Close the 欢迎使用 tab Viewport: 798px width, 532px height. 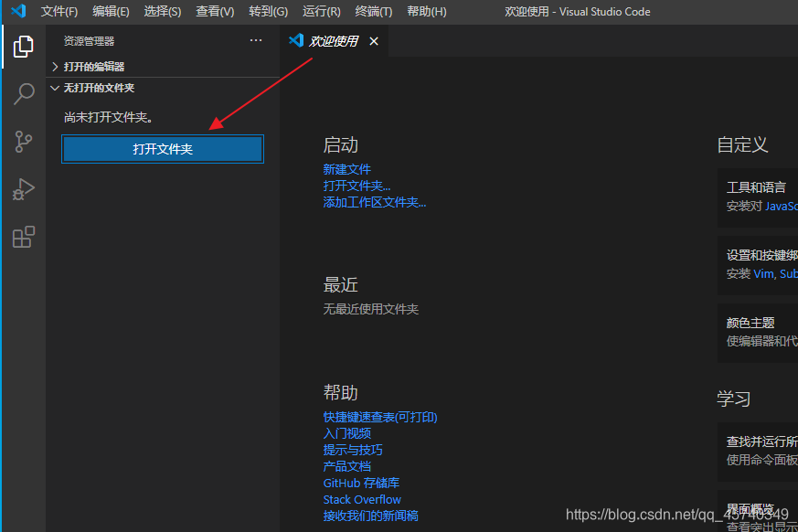click(x=374, y=41)
